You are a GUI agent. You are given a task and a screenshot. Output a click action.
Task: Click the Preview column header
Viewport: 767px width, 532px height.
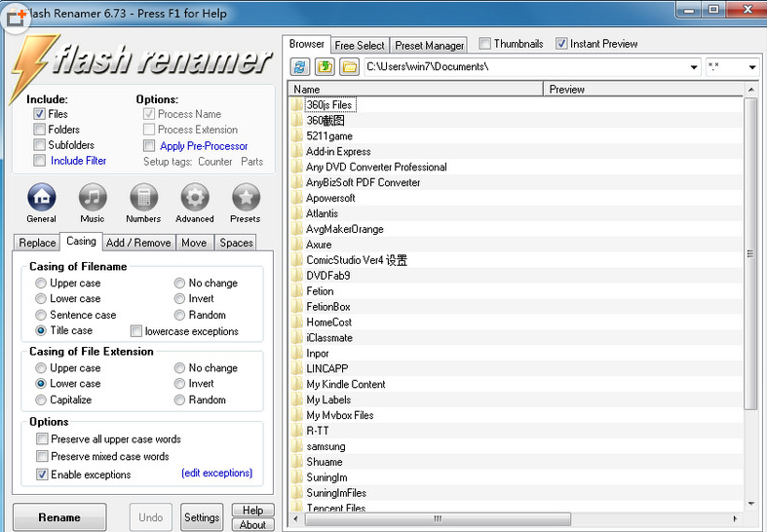point(643,90)
